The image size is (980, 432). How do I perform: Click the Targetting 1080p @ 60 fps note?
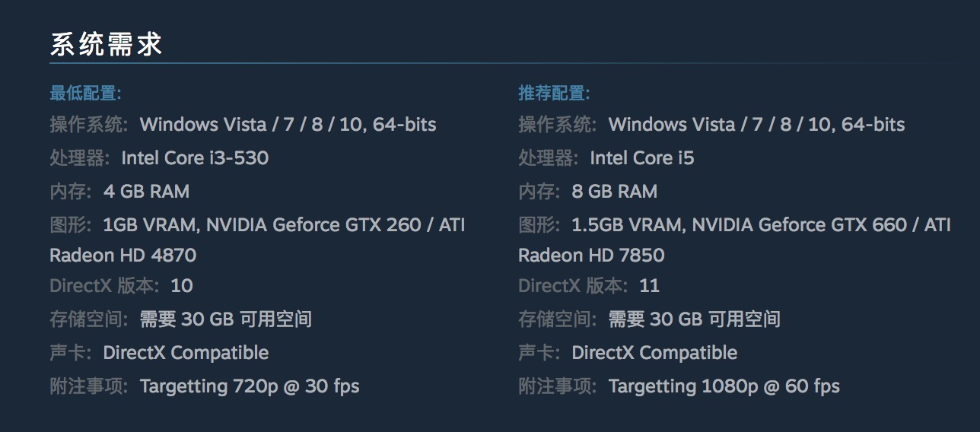point(724,386)
